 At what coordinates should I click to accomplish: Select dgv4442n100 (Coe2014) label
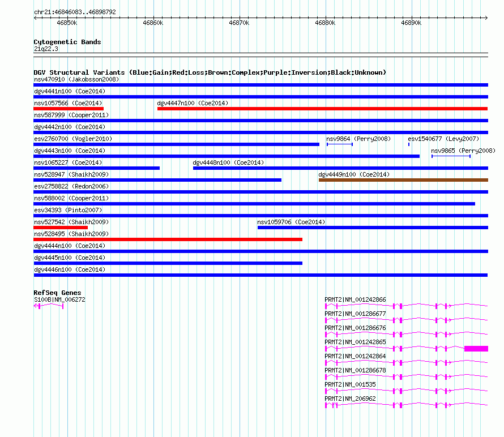pos(70,127)
